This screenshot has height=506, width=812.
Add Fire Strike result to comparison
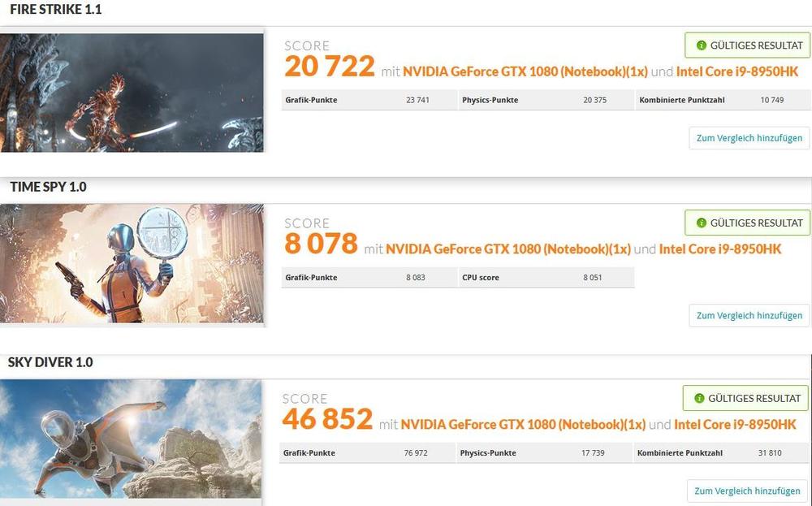point(749,138)
